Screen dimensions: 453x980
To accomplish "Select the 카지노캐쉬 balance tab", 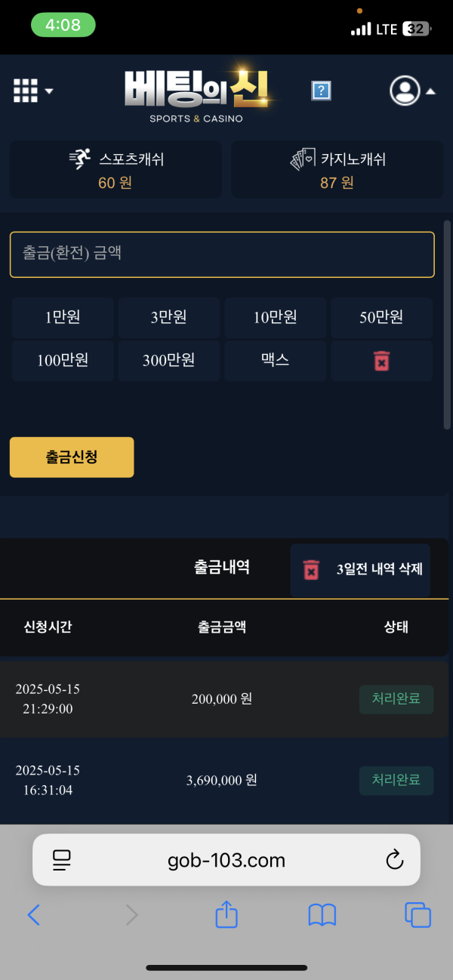I will click(x=337, y=170).
